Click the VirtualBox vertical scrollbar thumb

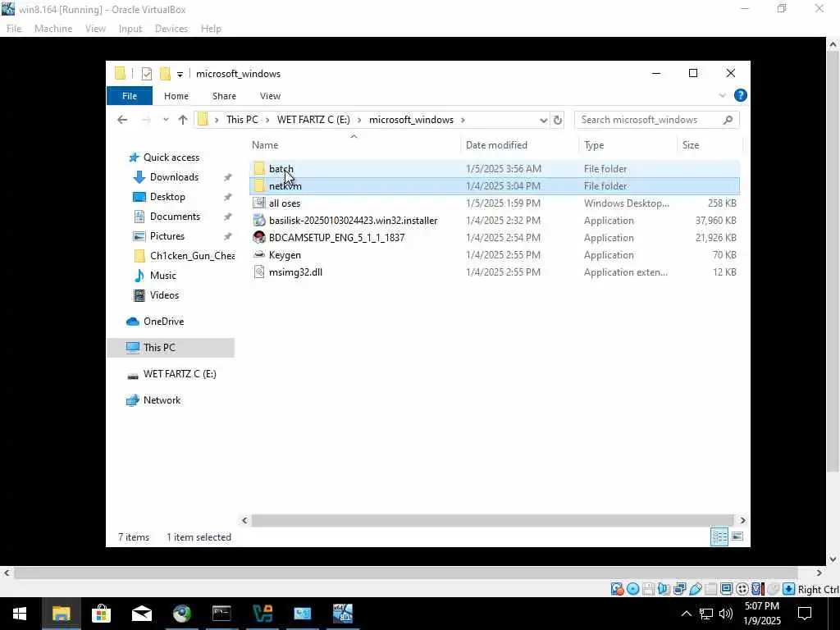coord(833,262)
